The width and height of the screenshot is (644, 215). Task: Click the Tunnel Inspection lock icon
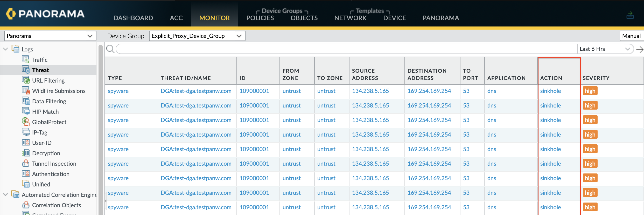pos(25,163)
